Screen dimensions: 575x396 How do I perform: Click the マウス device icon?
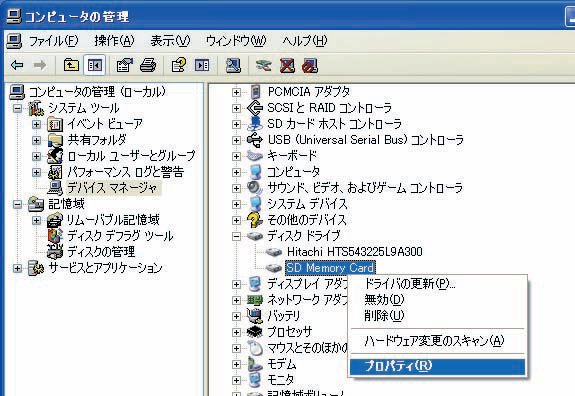pyautogui.click(x=255, y=348)
